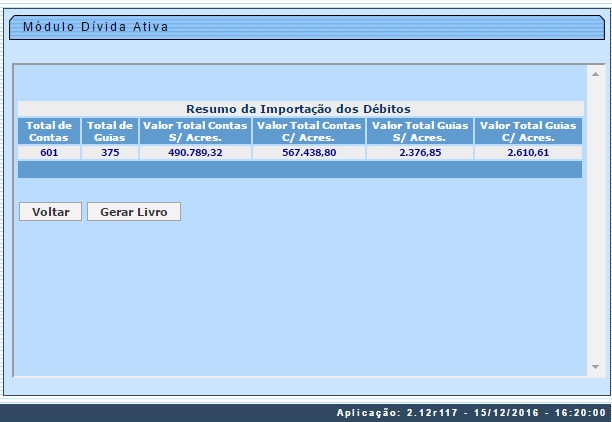Screen dimensions: 612x422
Task: Click the 490.789,32 value cell
Action: (195, 153)
